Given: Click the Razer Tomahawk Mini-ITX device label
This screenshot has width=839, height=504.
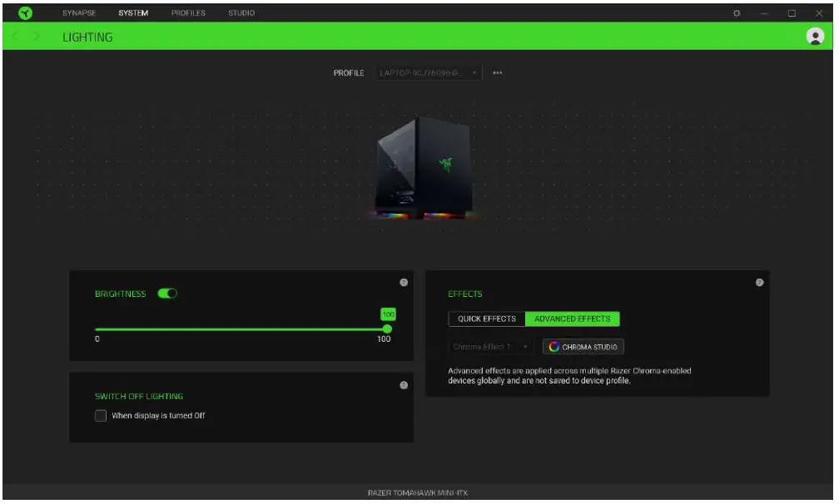Looking at the screenshot, I should (418, 493).
